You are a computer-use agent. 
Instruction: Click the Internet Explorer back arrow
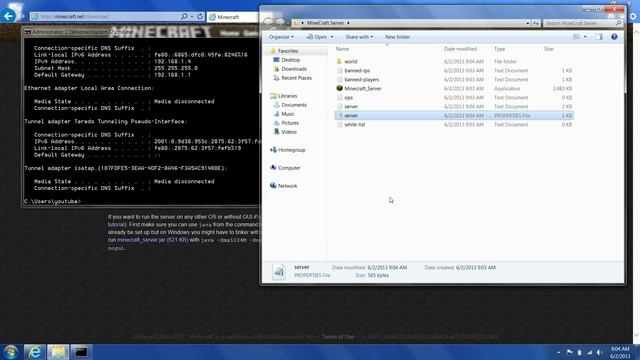[x=9, y=16]
